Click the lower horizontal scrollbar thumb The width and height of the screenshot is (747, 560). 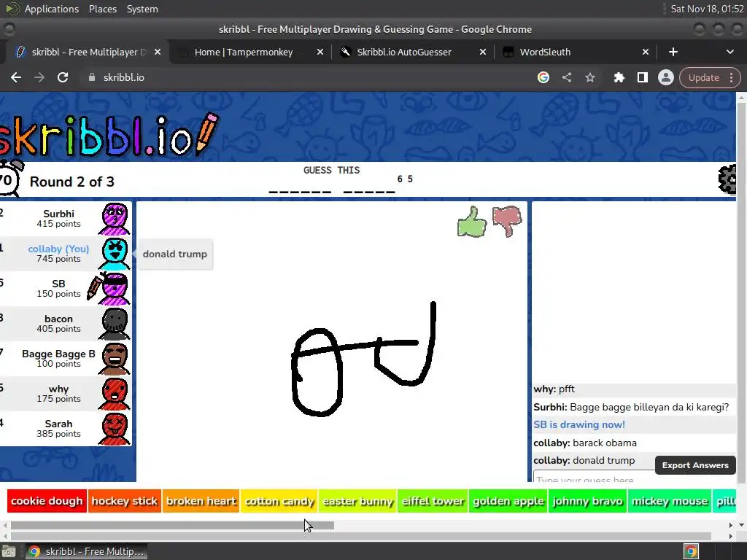click(360, 537)
